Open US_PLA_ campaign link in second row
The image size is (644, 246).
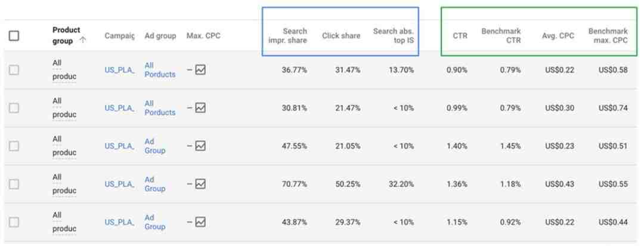pyautogui.click(x=119, y=108)
